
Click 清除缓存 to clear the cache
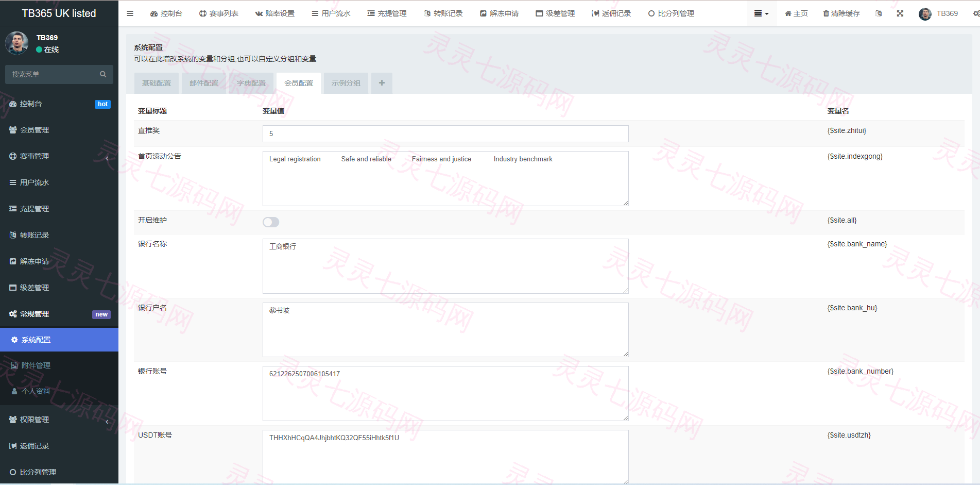point(841,13)
